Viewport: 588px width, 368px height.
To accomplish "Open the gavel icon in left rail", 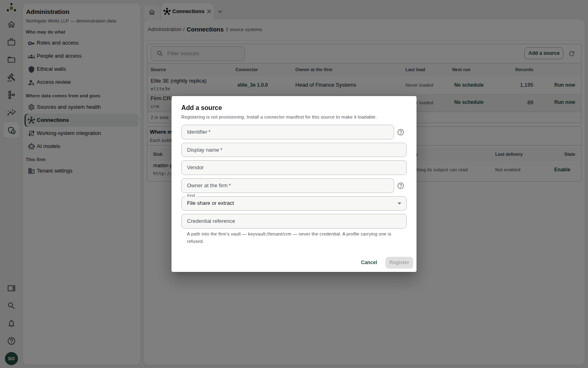I will 11,77.
